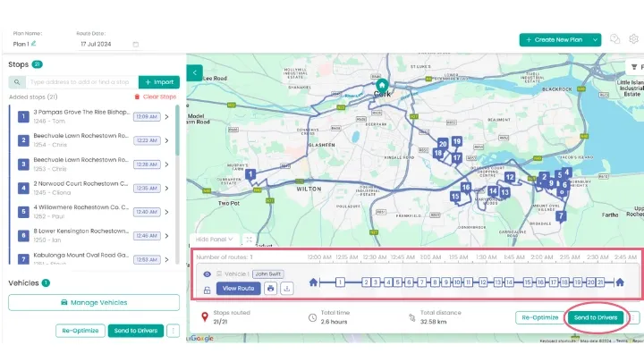Screen dimensions: 644x362
Task: Click the download route icon
Action: coord(286,289)
